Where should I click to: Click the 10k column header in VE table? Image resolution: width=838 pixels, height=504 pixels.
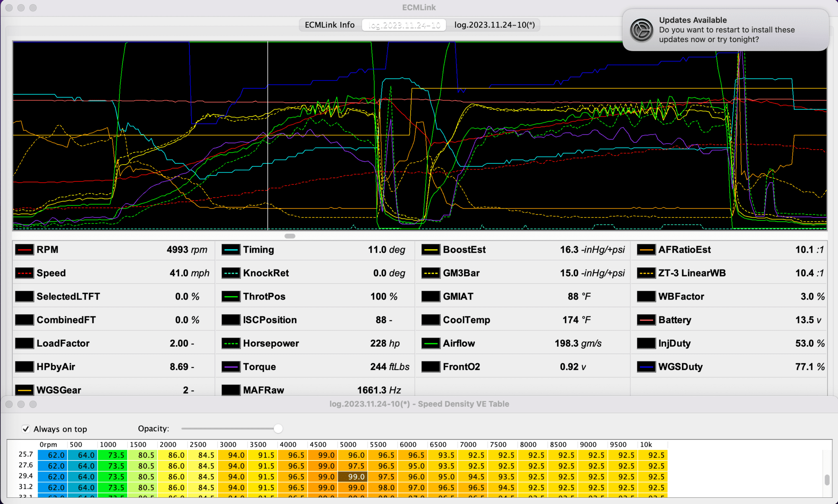[646, 445]
